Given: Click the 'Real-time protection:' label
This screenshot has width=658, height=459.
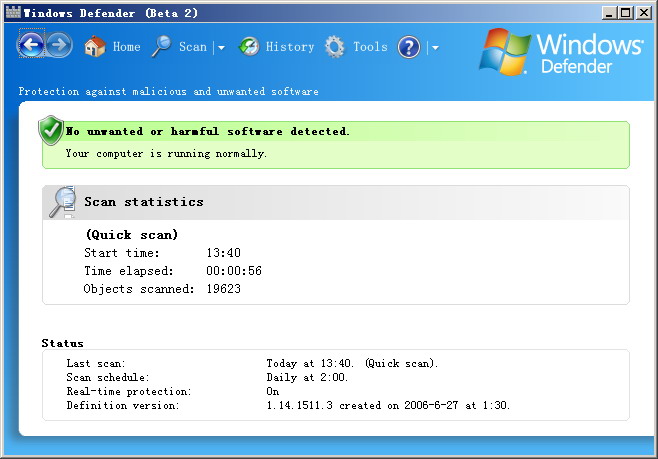Looking at the screenshot, I should (129, 391).
